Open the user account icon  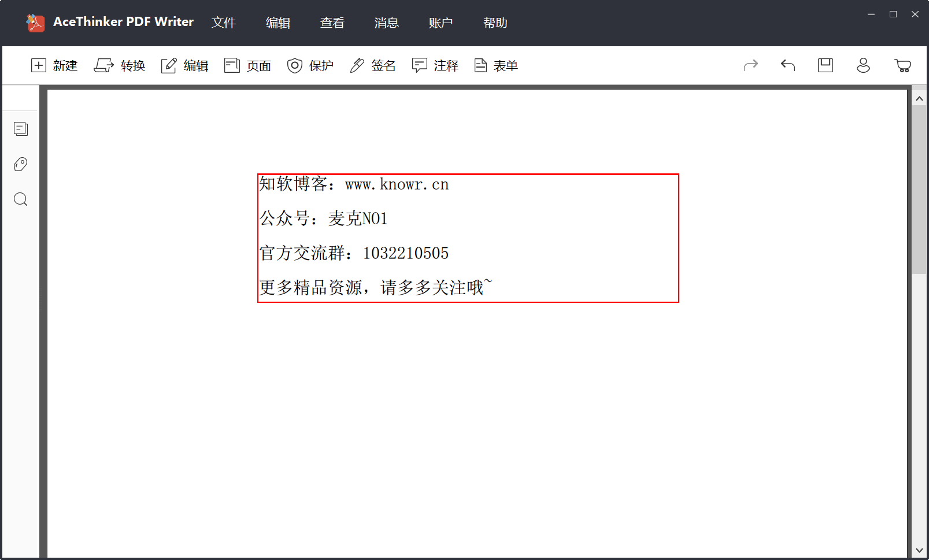(x=863, y=65)
